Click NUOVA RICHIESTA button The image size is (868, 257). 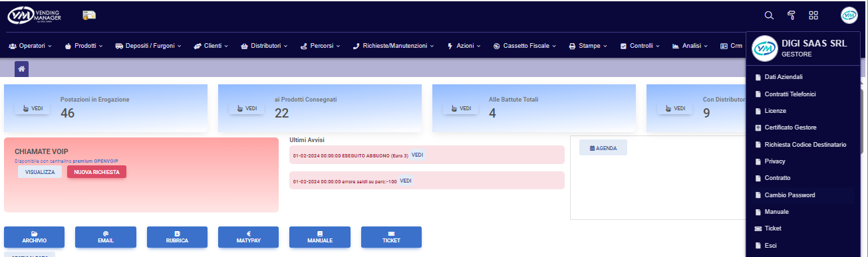pos(96,172)
